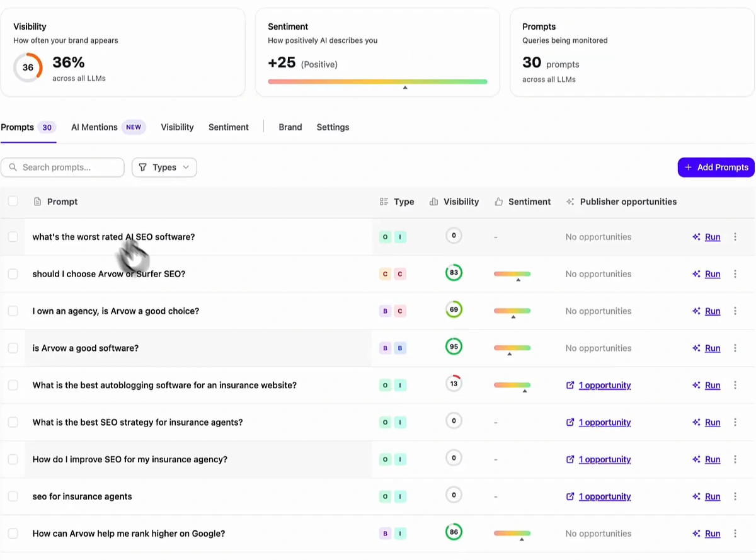The height and width of the screenshot is (560, 756).
Task: Open 1 opportunity link for 'seo for insurance agents'
Action: pos(605,496)
